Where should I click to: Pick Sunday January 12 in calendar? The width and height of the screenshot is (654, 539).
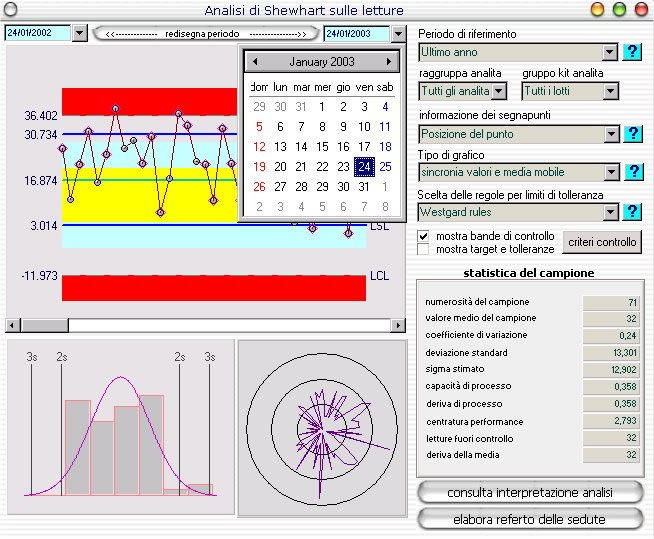[x=259, y=147]
